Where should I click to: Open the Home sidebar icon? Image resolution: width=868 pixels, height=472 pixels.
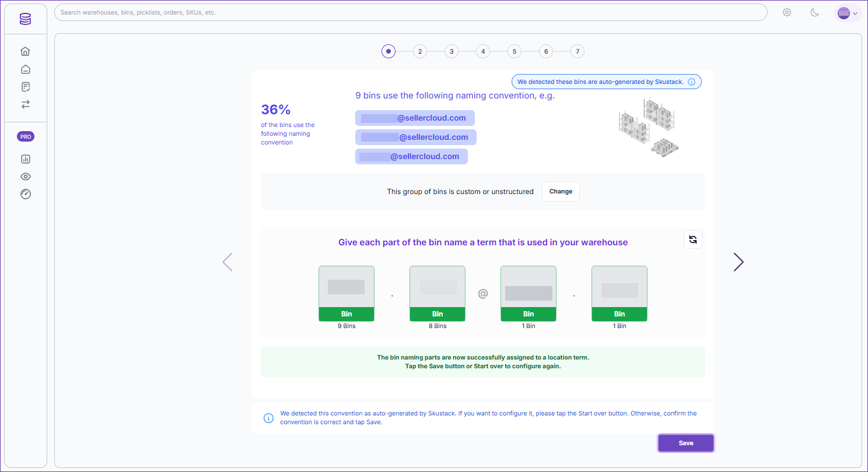[x=25, y=51]
